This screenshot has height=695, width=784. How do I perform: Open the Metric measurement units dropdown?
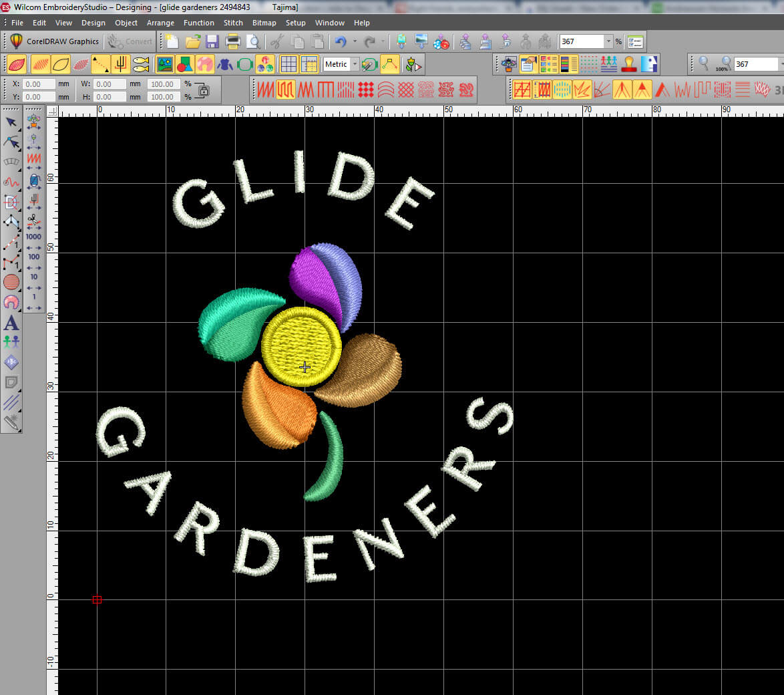click(355, 64)
